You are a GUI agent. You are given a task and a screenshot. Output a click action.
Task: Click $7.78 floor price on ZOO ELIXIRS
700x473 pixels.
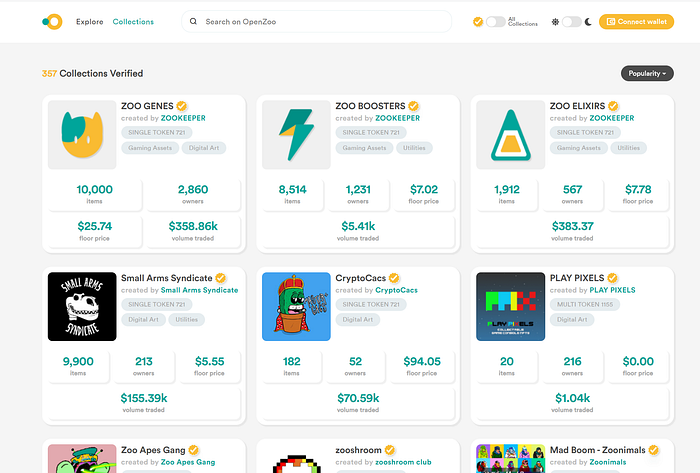[638, 189]
